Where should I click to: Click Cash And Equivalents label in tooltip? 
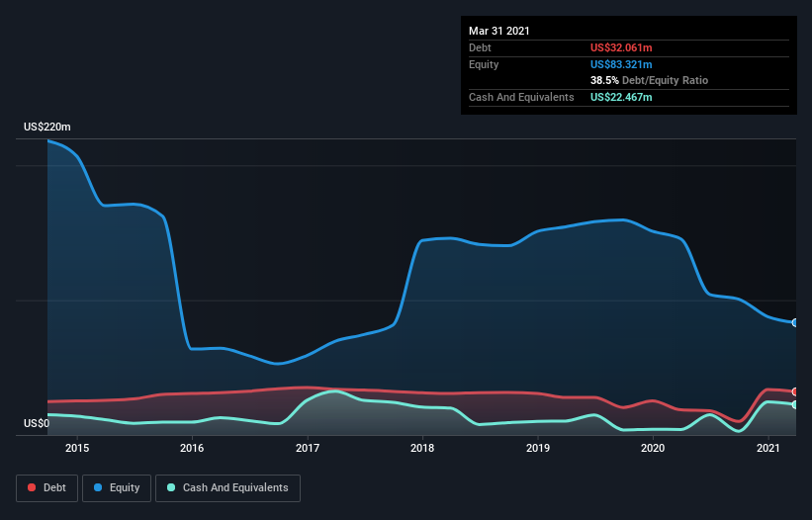pyautogui.click(x=521, y=97)
